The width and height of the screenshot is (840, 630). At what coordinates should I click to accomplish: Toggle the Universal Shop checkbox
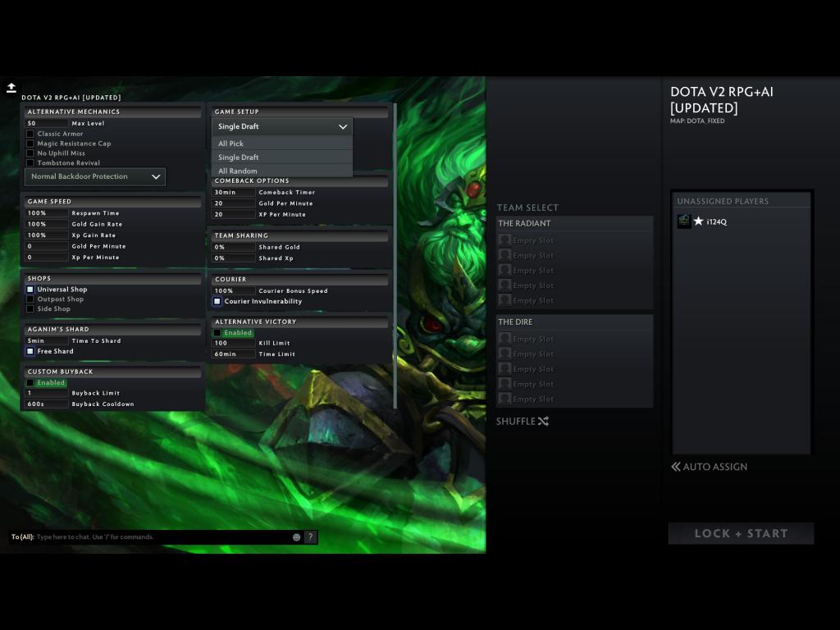[30, 290]
